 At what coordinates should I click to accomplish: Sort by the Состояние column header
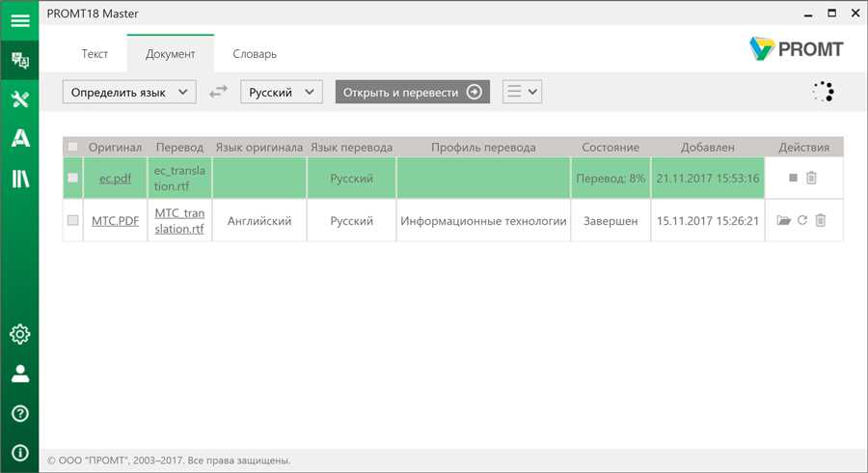point(610,148)
